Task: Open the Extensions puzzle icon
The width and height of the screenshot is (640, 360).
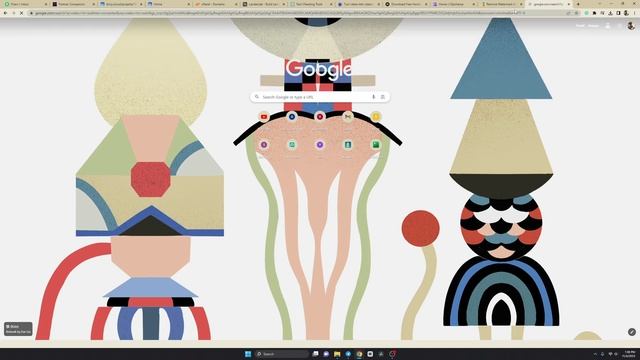Action: tap(594, 13)
